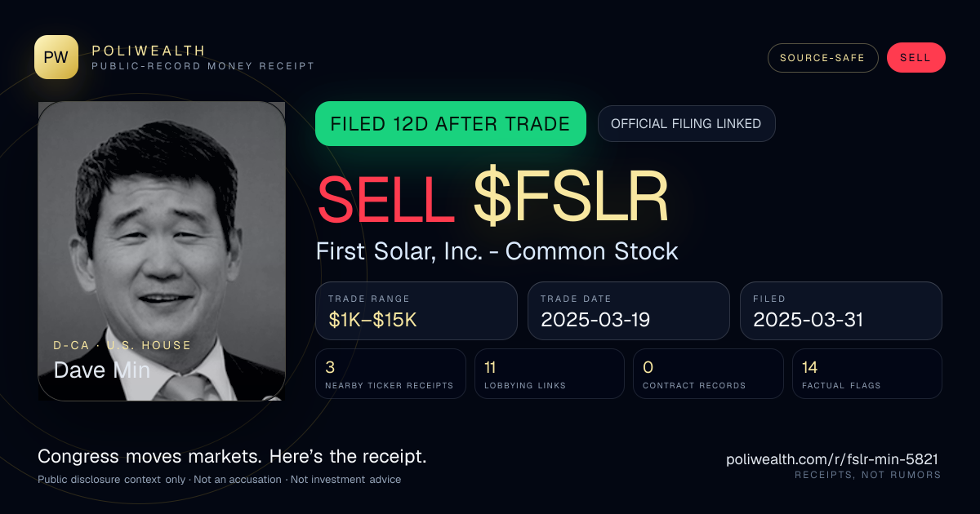Screen dimensions: 980x514
Task: Select First Solar, Inc. - Common Stock text
Action: pyautogui.click(x=497, y=250)
